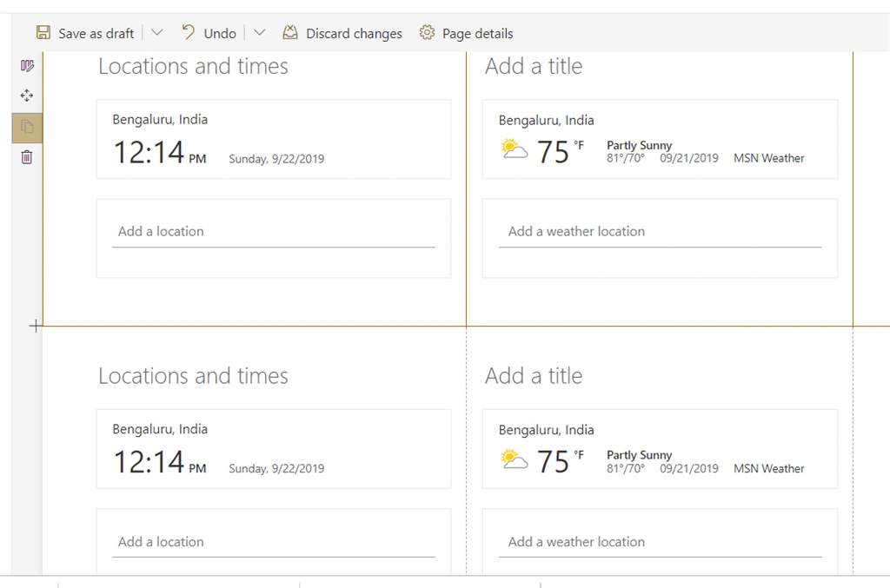This screenshot has width=890, height=588.
Task: Edit the bottom Locations and times title
Action: pyautogui.click(x=193, y=376)
